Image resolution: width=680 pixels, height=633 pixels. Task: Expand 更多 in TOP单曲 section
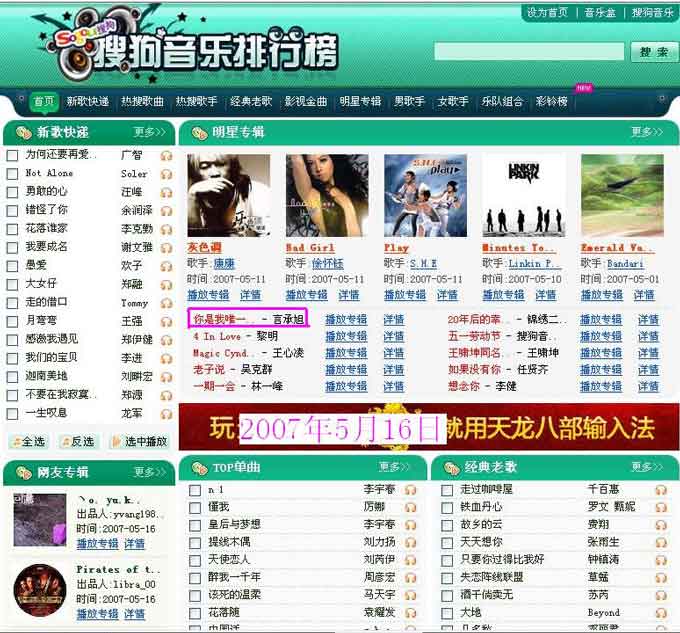[x=394, y=467]
